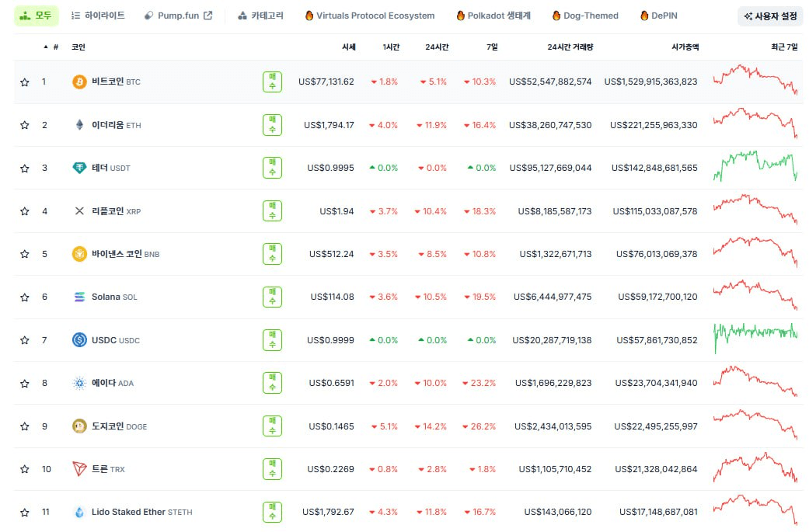
Task: Open the 카테고리 tab
Action: click(261, 16)
